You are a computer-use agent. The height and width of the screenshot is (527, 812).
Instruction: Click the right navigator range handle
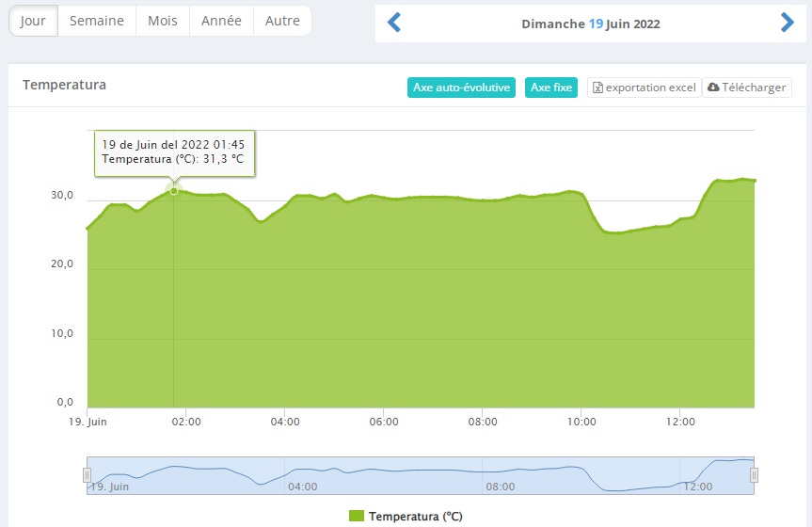(754, 474)
